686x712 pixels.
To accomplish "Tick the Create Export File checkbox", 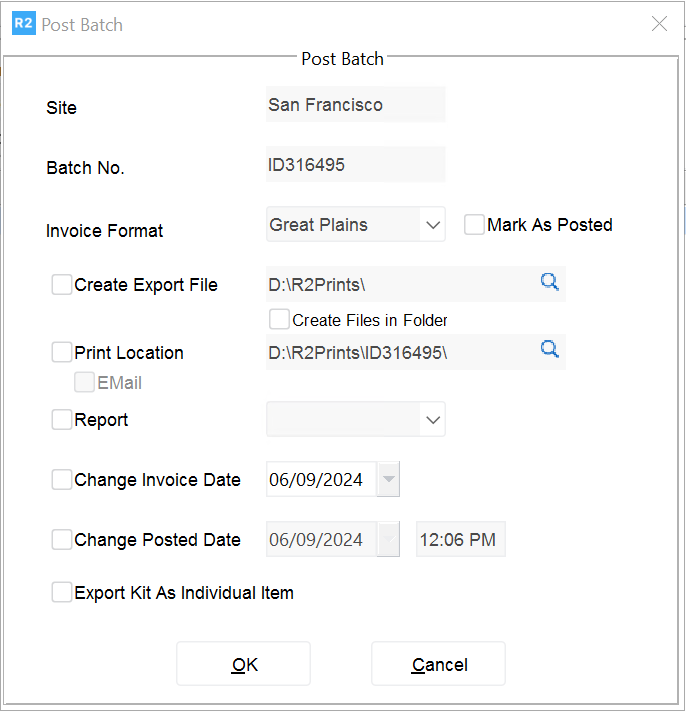I will coord(62,285).
